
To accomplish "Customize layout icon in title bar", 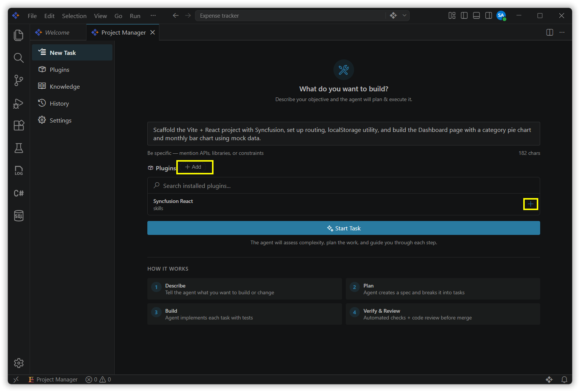I will coord(452,15).
